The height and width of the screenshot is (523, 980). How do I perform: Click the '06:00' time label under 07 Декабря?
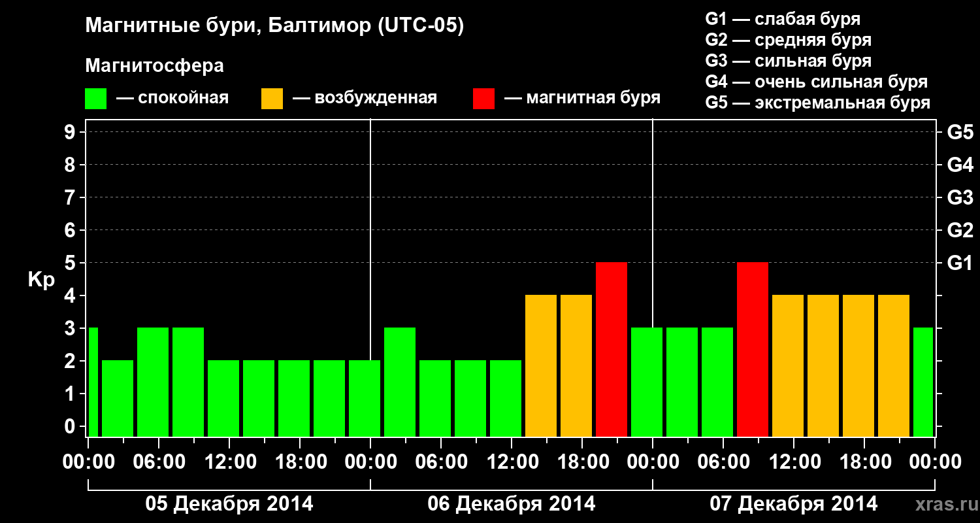[x=723, y=462]
